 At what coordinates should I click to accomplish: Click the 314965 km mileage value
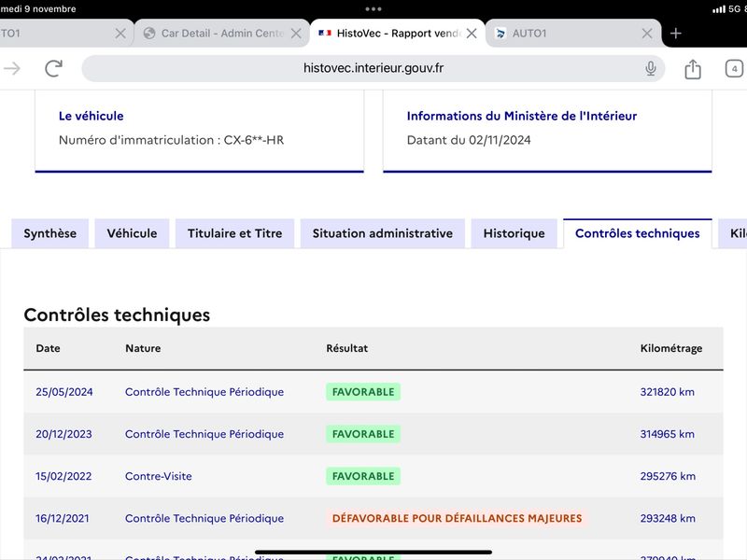pos(667,434)
